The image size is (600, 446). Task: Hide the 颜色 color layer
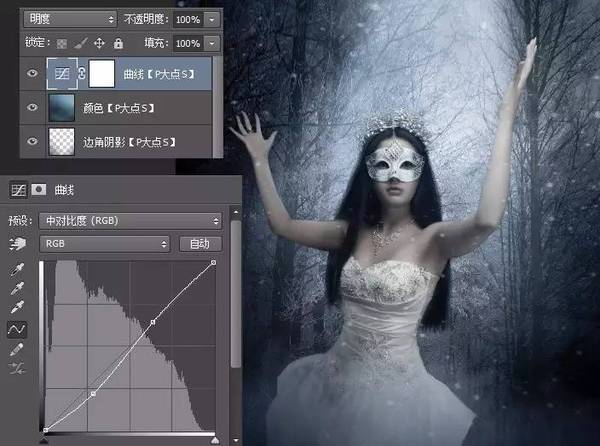click(x=32, y=107)
